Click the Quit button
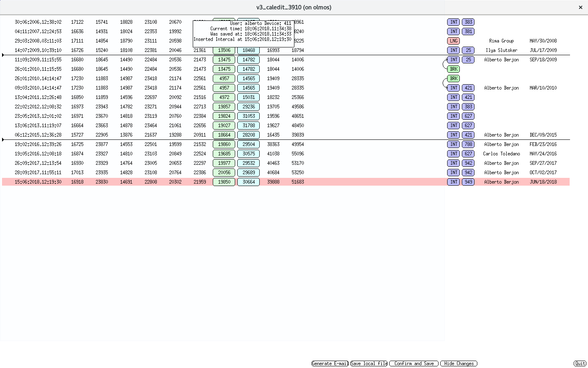Screen dimensions: 588x368 pyautogui.click(x=580, y=364)
